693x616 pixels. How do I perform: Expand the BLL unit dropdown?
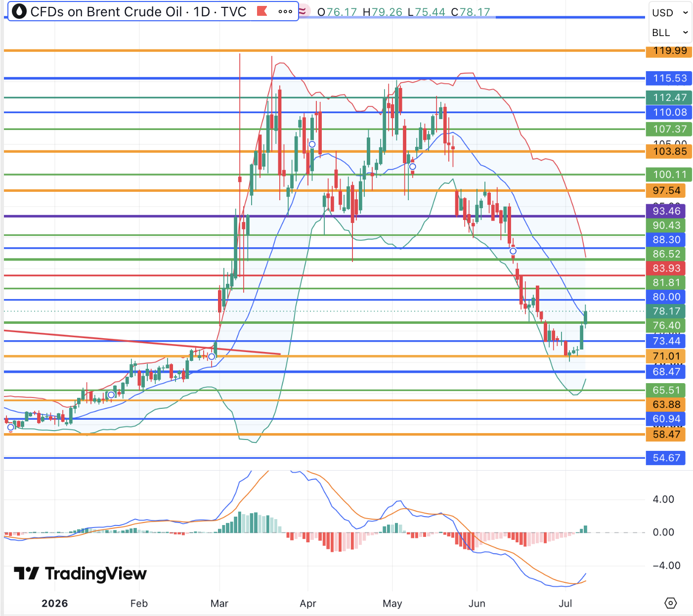670,33
